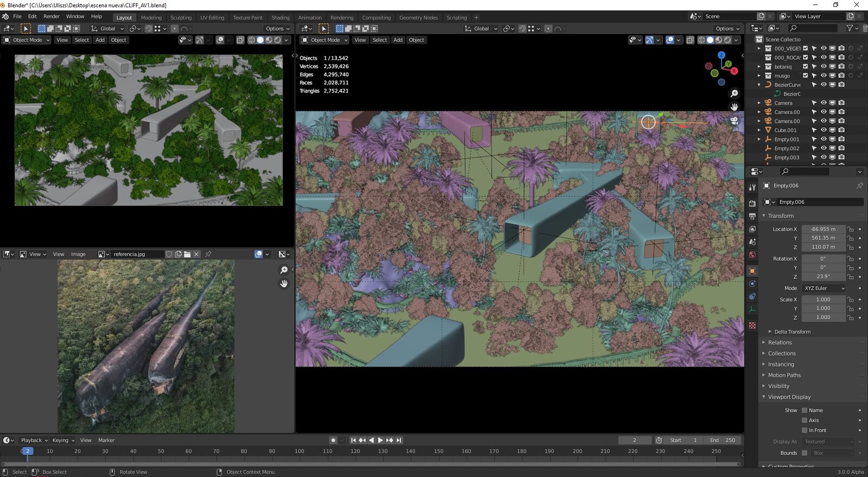The image size is (868, 477).
Task: Open the File menu
Action: pyautogui.click(x=17, y=17)
